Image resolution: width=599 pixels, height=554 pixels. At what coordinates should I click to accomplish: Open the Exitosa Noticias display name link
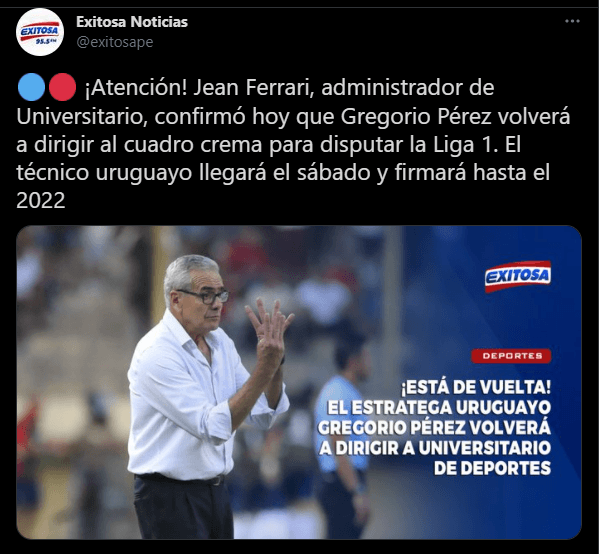tap(132, 22)
